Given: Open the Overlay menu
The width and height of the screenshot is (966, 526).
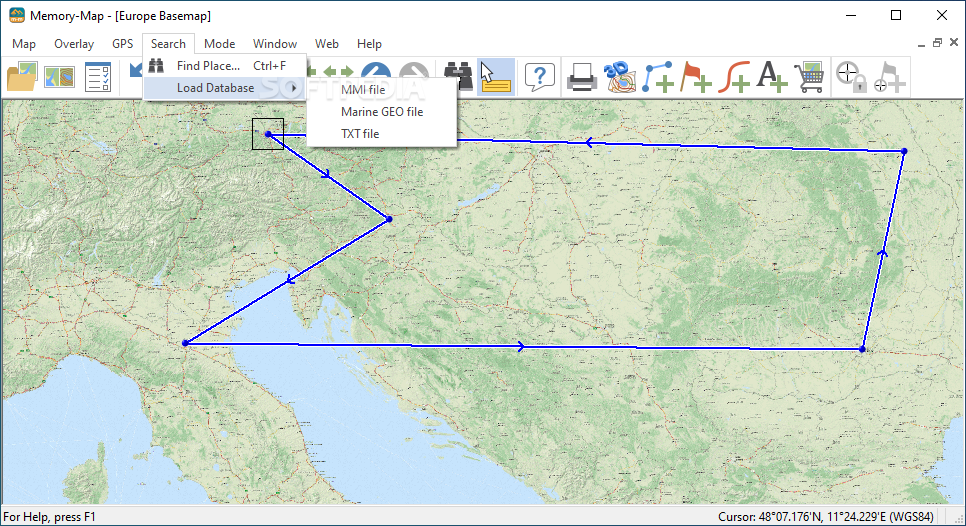Looking at the screenshot, I should pos(74,44).
